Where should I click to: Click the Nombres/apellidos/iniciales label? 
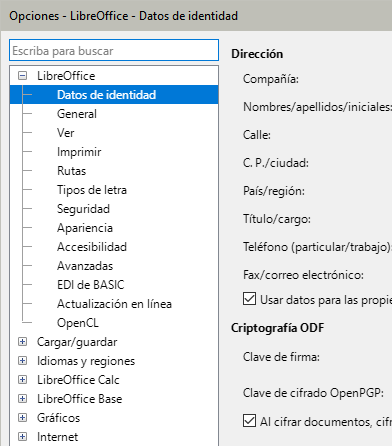click(x=317, y=107)
